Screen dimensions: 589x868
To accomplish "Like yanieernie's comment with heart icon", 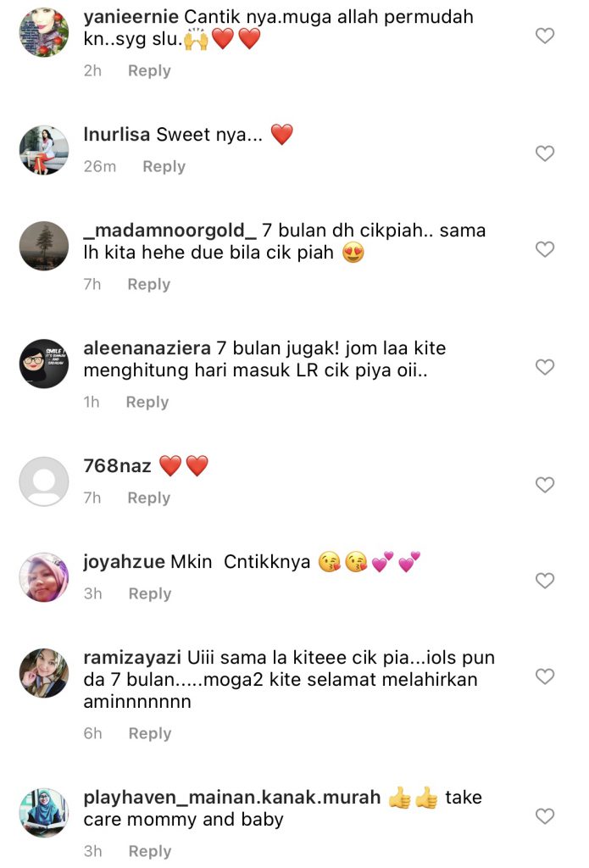I will [545, 36].
